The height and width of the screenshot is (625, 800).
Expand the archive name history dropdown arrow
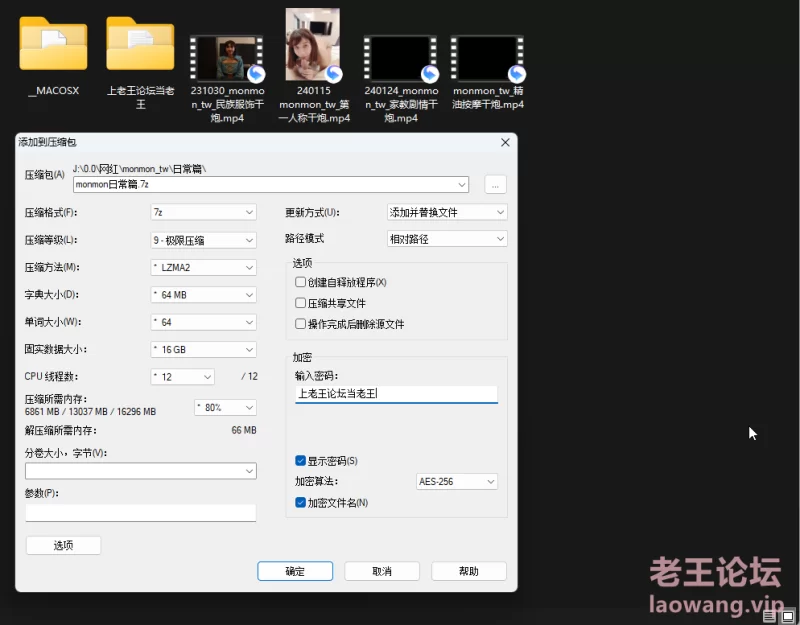pos(462,185)
